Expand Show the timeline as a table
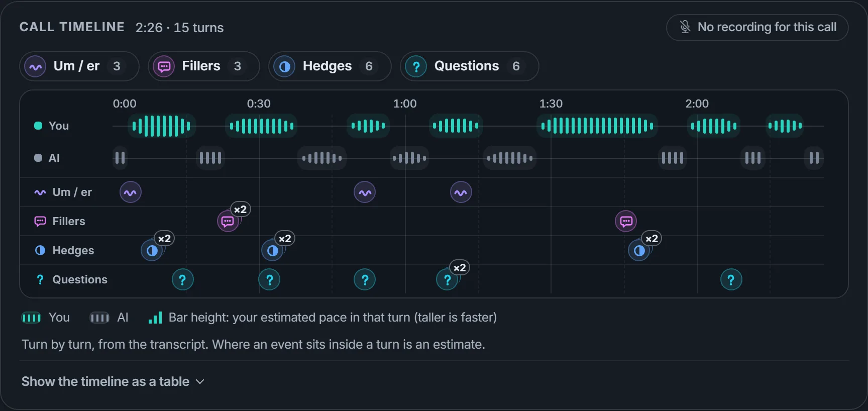Image resolution: width=868 pixels, height=411 pixels. tap(113, 381)
